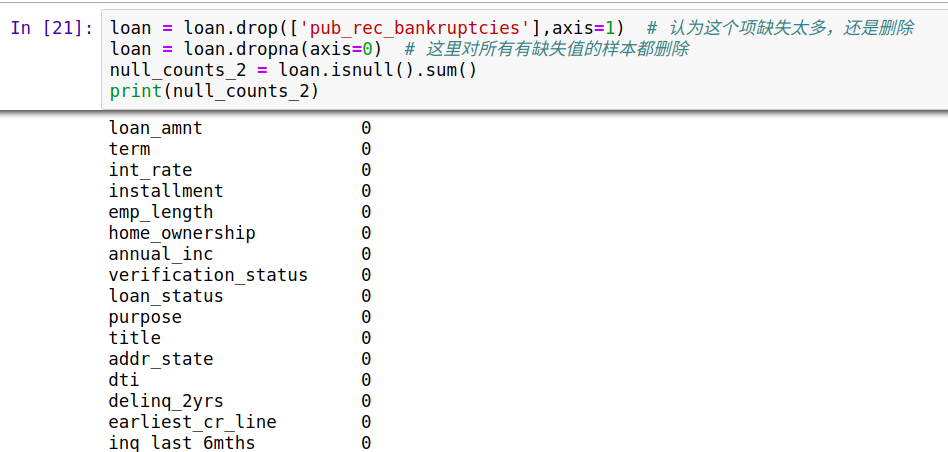This screenshot has height=452, width=948.
Task: Click null_counts_2 = loan.isnull().sum() line
Action: (x=293, y=70)
